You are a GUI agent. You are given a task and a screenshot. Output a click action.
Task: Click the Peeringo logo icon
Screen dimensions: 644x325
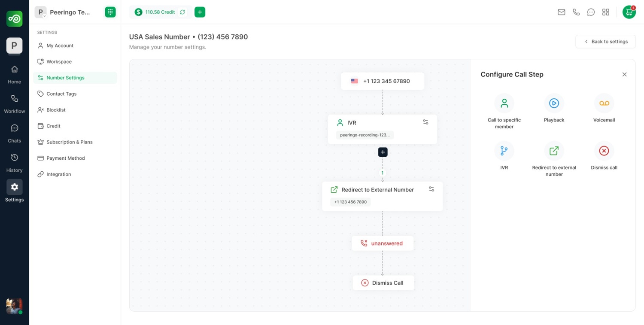(14, 19)
